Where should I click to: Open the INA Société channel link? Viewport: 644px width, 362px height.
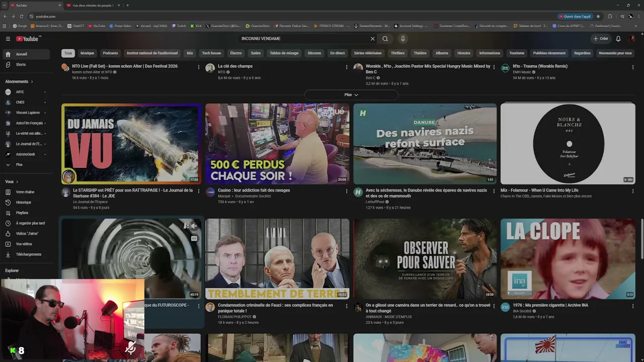coord(523,311)
